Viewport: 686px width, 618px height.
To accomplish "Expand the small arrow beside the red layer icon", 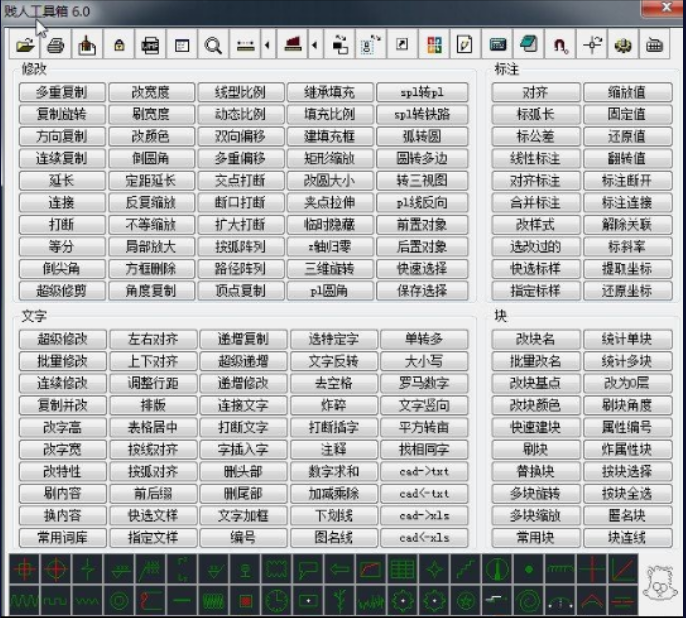I will point(316,45).
